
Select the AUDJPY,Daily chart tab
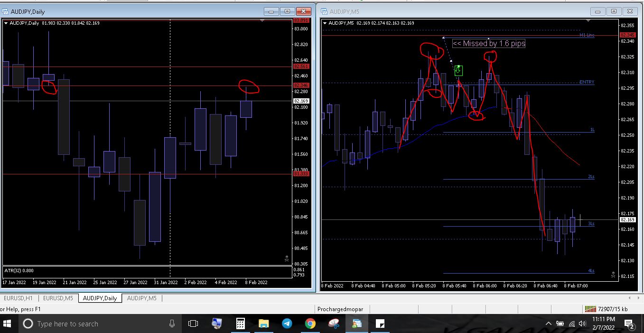click(100, 298)
